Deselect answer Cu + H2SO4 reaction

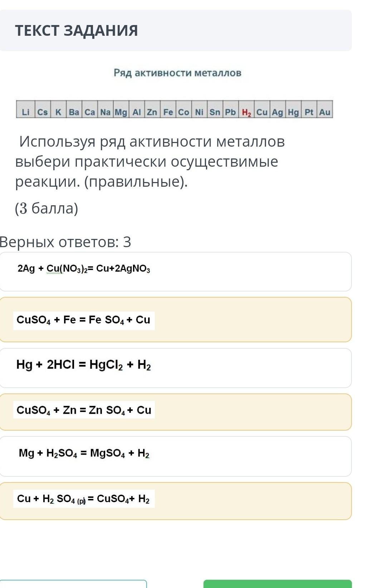175,501
